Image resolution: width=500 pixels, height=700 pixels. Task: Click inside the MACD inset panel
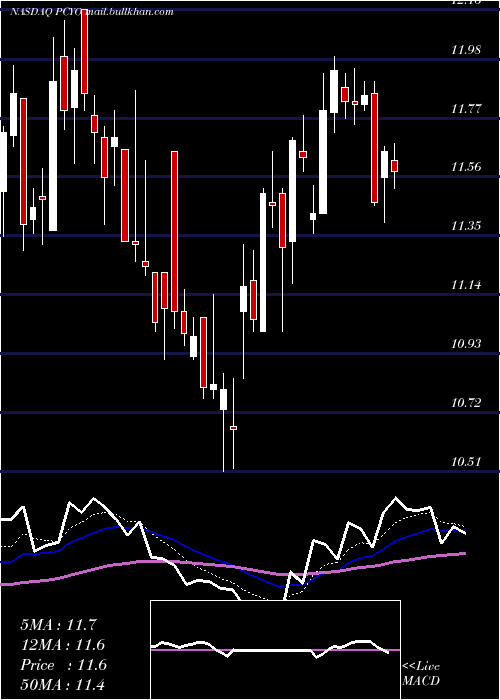[275, 650]
